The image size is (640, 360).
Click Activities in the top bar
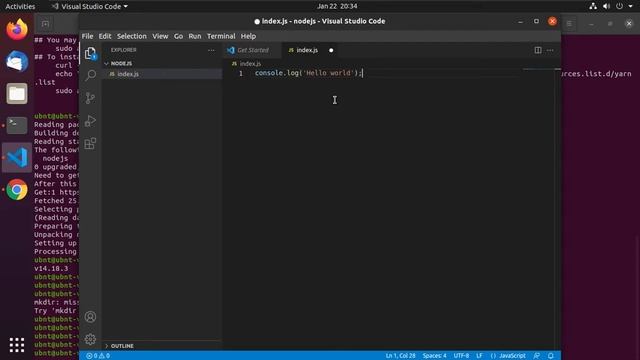(20, 6)
